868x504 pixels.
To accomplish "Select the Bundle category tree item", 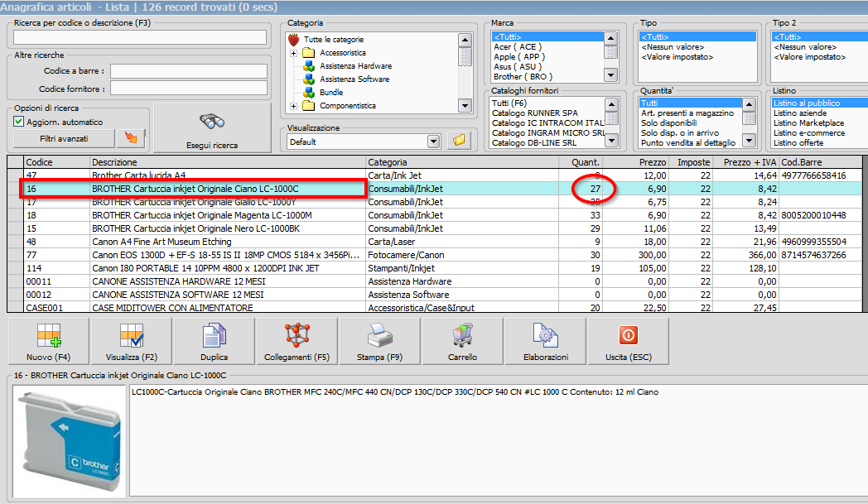I will [331, 93].
